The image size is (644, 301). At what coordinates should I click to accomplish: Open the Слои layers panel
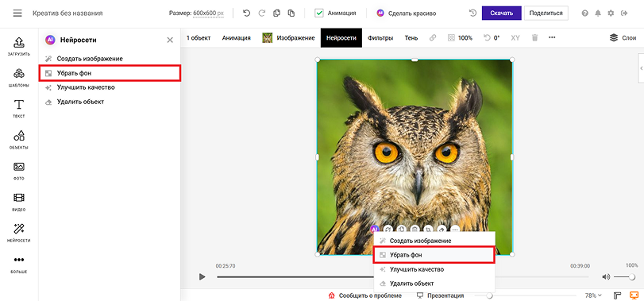click(623, 38)
